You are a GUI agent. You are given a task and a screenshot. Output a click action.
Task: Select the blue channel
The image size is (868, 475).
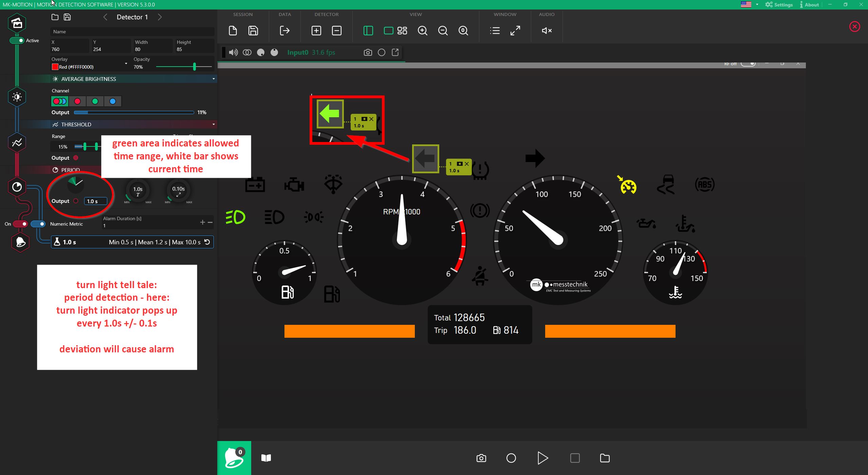[113, 101]
